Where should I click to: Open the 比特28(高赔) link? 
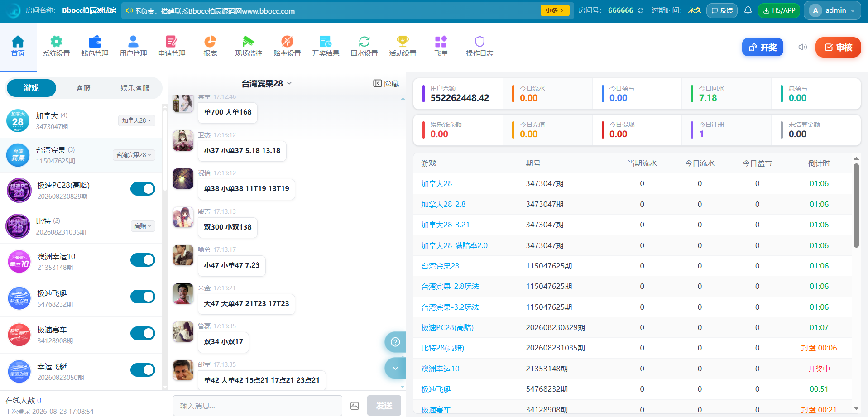[443, 348]
